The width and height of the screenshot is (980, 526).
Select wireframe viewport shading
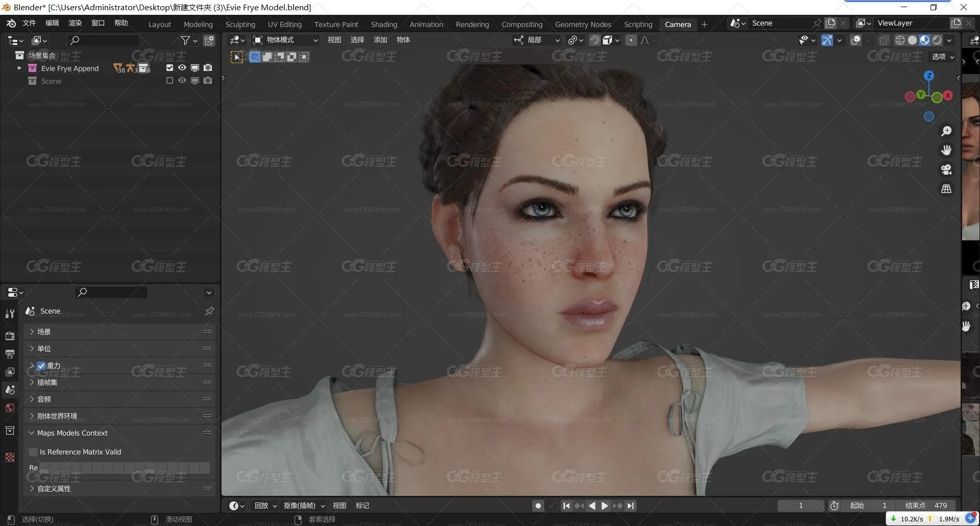(900, 40)
